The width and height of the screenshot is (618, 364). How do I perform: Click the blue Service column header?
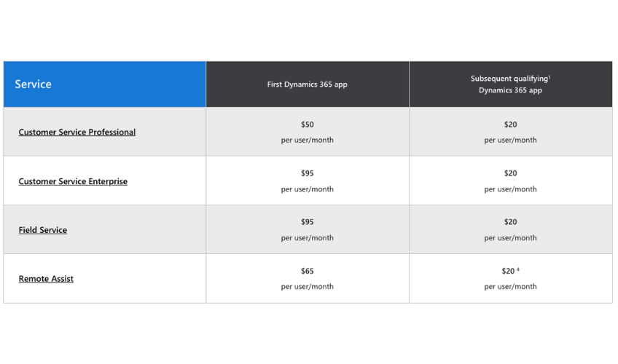(104, 84)
